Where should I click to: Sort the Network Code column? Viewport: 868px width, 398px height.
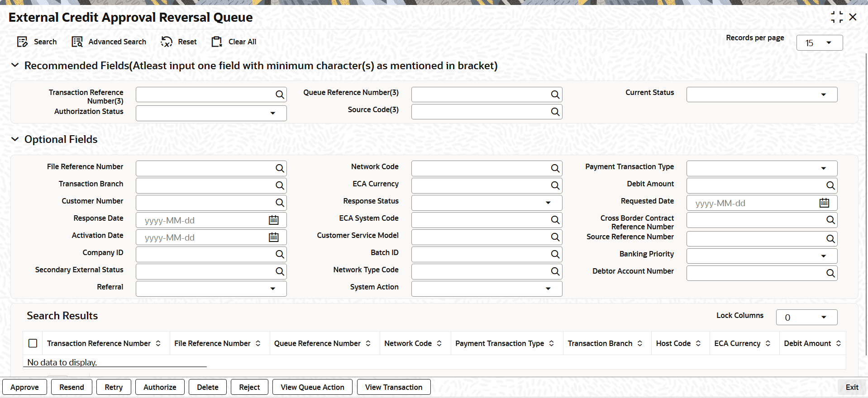click(x=439, y=344)
